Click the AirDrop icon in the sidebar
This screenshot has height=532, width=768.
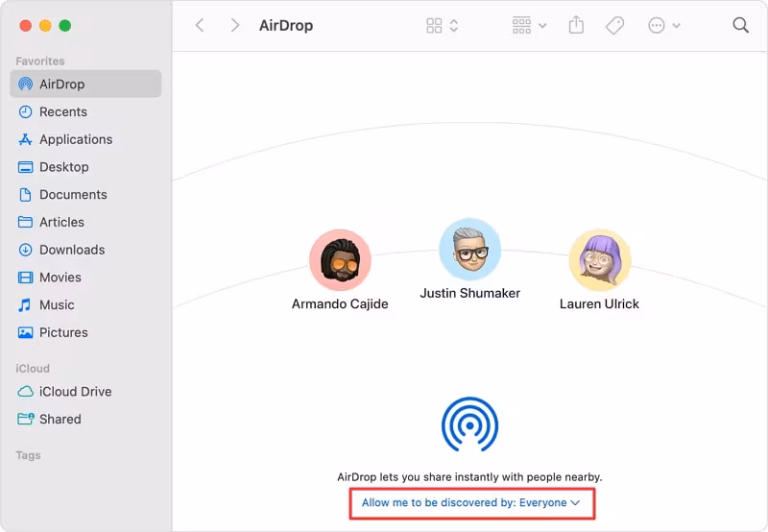(x=26, y=85)
